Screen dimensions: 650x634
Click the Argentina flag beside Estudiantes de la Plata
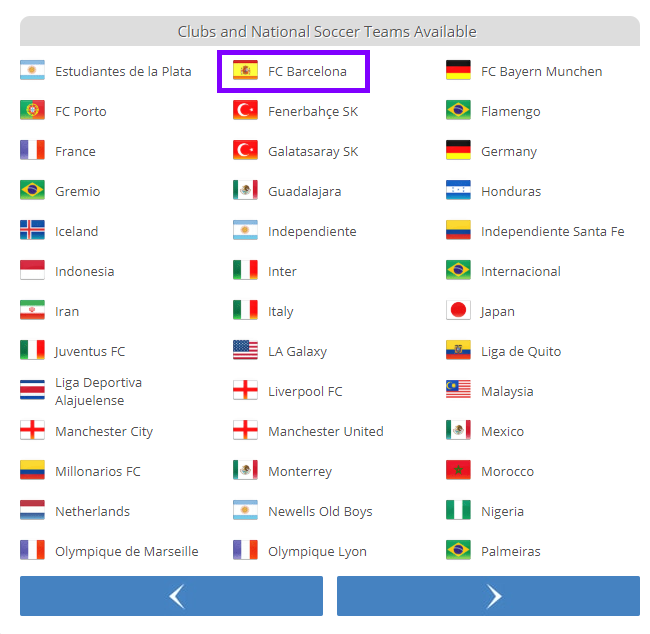[32, 70]
